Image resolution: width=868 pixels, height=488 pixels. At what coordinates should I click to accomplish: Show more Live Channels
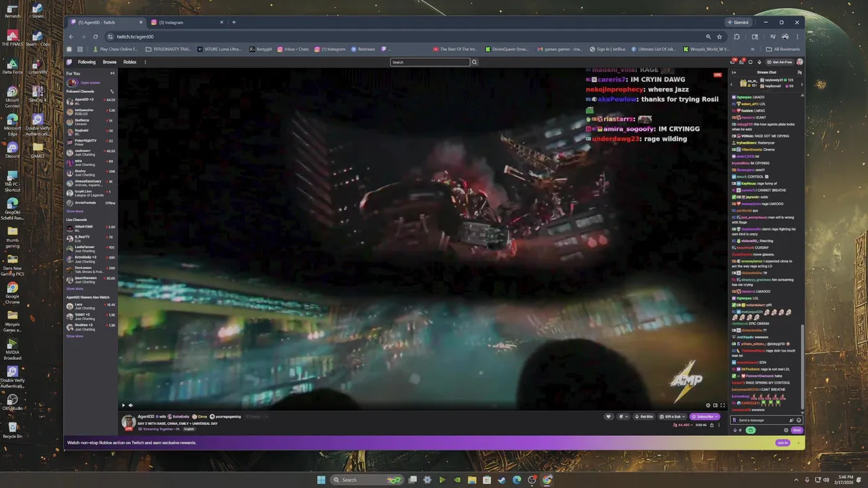[x=75, y=289]
